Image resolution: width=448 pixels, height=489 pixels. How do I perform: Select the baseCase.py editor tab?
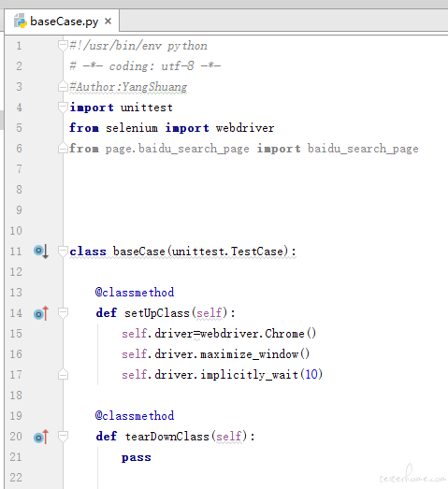tap(62, 21)
